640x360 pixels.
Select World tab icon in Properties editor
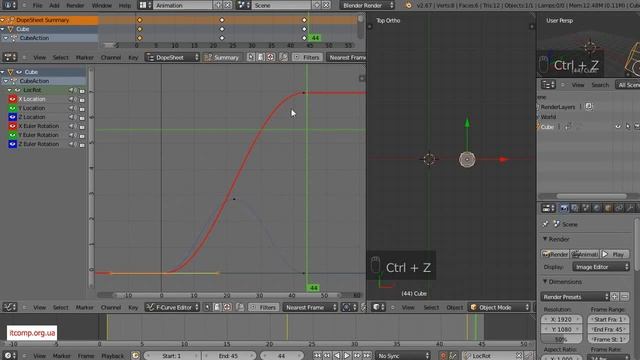(x=597, y=208)
